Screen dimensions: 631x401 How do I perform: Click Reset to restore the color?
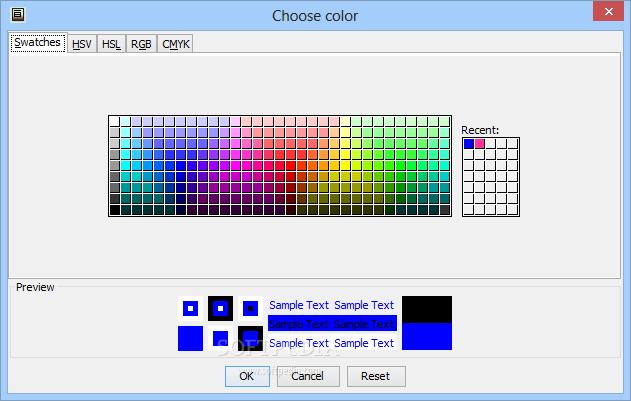click(376, 376)
